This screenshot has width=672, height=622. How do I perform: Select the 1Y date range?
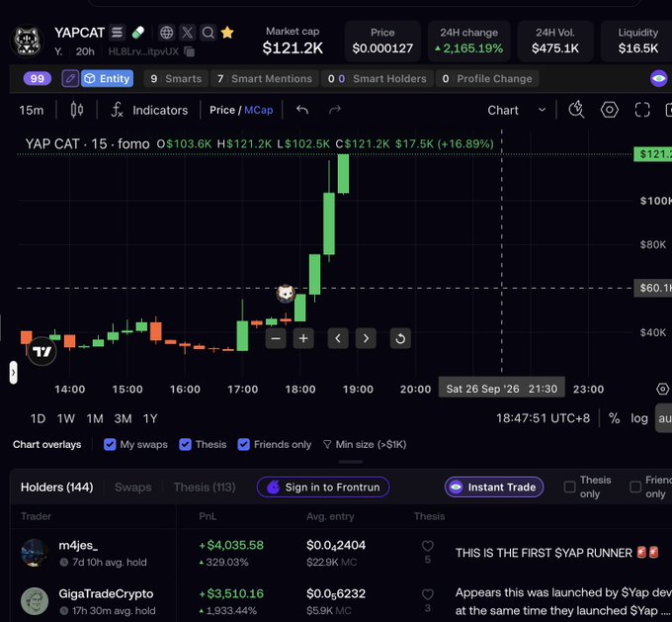150,418
